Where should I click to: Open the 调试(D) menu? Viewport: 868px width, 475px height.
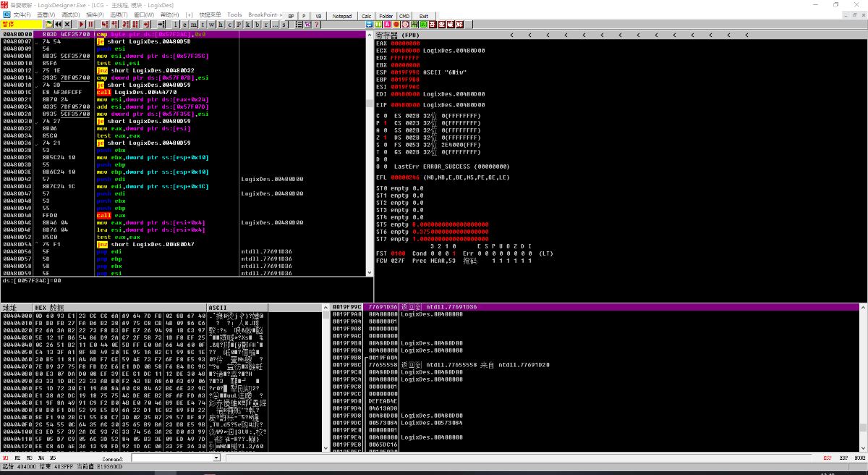70,14
